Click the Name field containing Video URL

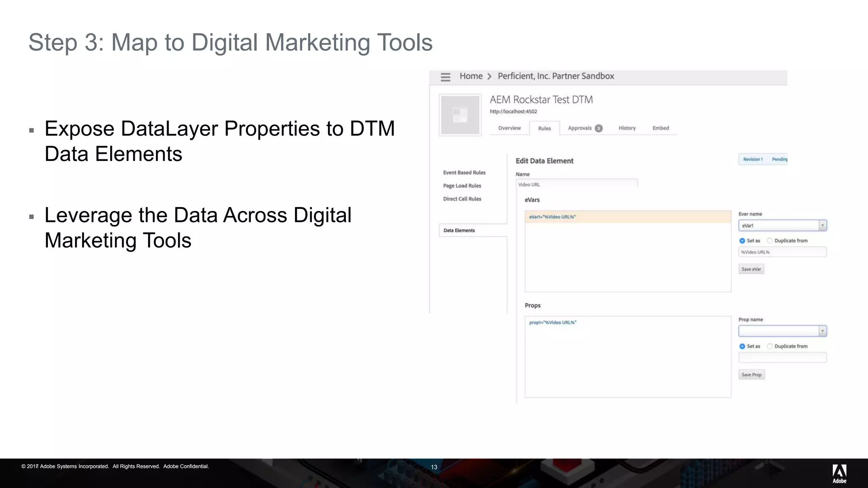pyautogui.click(x=576, y=184)
